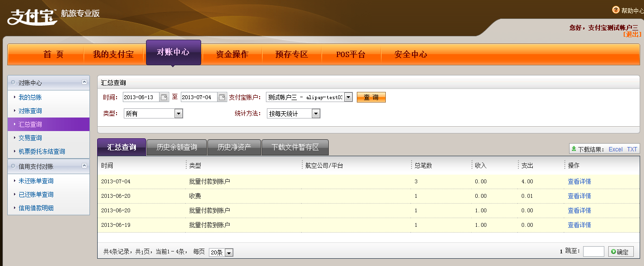Click the green download results icon
Viewport: 644px width, 266px height.
(x=574, y=149)
